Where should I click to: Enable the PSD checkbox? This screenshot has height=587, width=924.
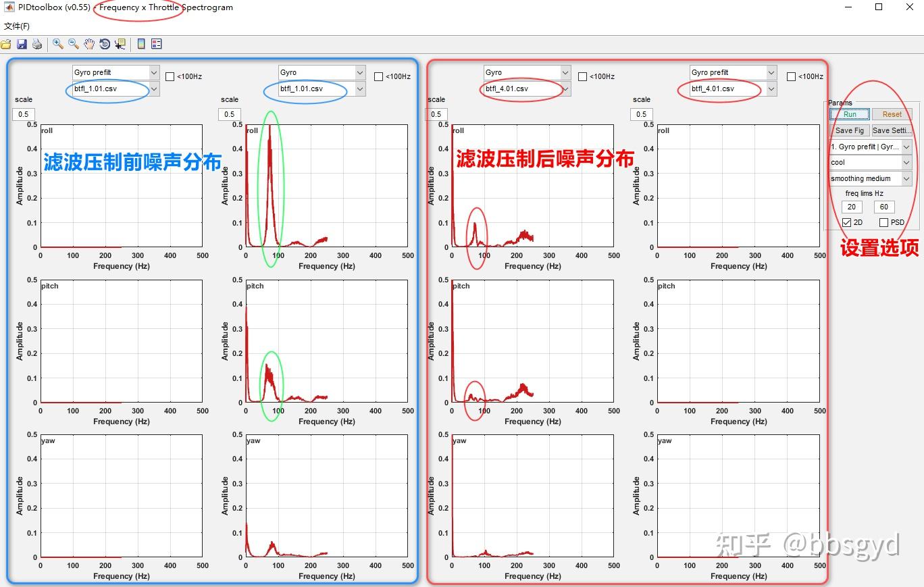click(x=883, y=222)
